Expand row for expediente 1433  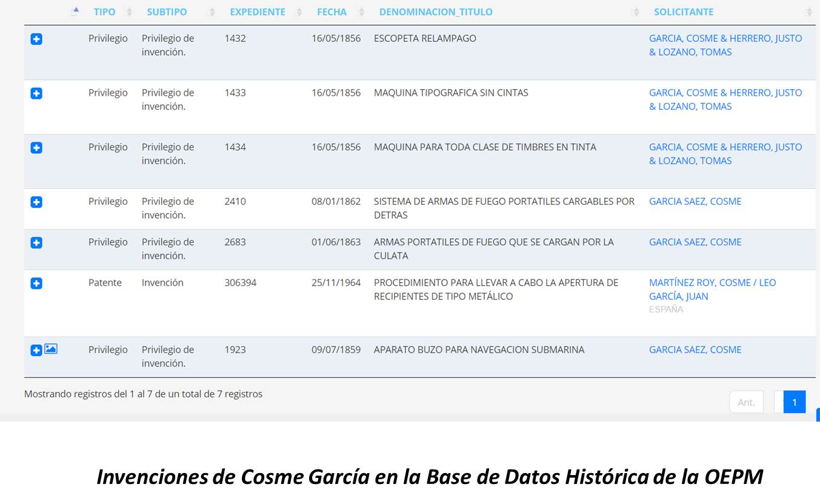tap(36, 94)
